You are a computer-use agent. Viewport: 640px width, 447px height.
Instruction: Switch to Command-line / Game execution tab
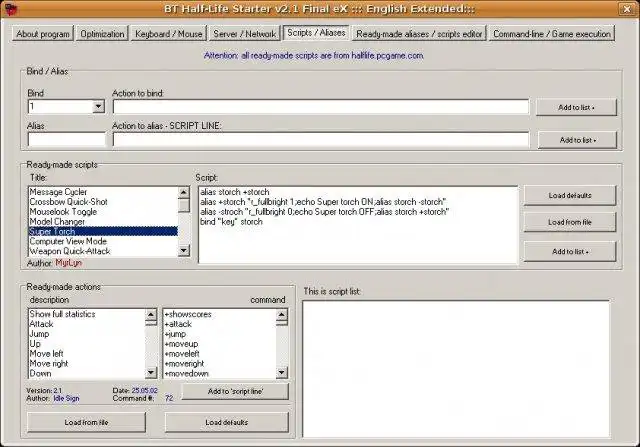(x=552, y=34)
